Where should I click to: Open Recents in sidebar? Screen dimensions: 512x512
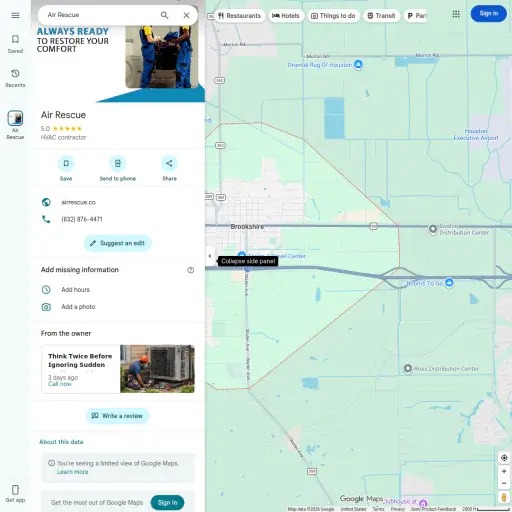(15, 78)
